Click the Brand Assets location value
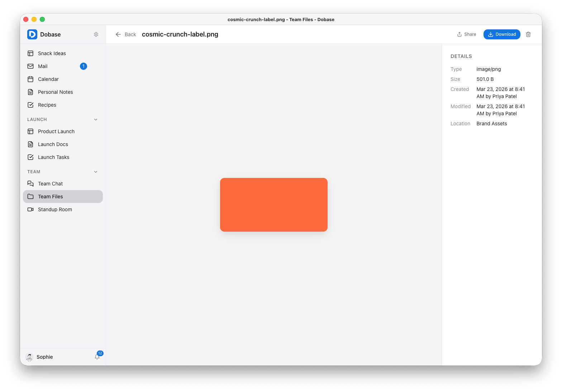 point(492,124)
